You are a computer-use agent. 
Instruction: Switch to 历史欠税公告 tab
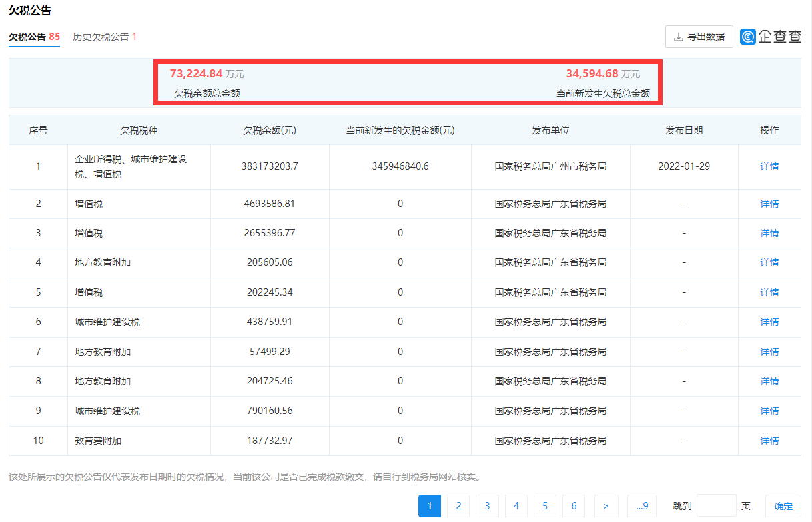tap(104, 37)
